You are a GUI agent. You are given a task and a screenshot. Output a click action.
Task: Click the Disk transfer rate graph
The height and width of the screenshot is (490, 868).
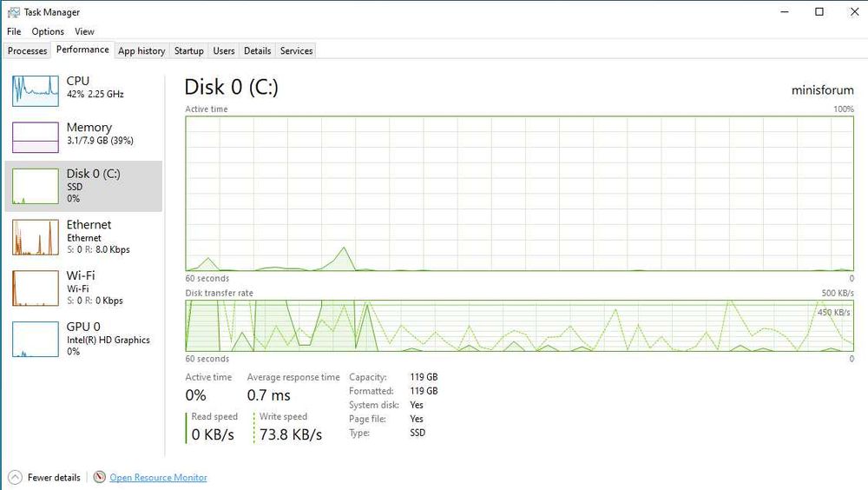(x=519, y=326)
